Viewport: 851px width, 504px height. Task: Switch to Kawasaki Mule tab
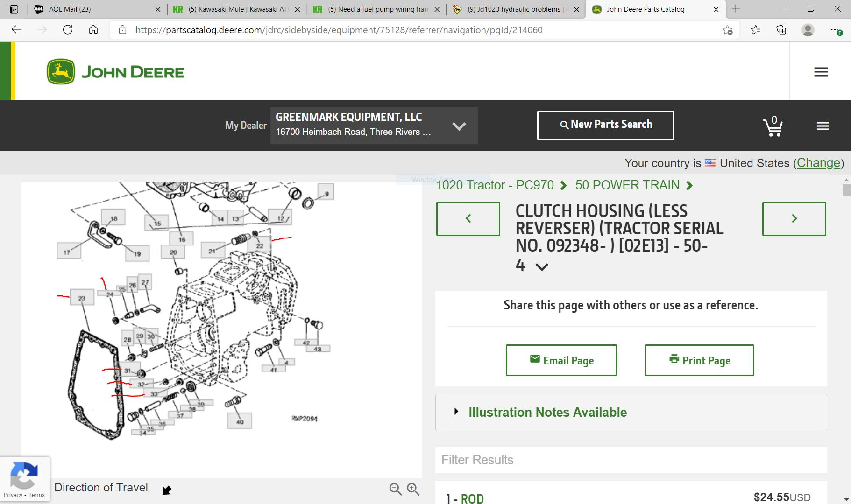238,9
